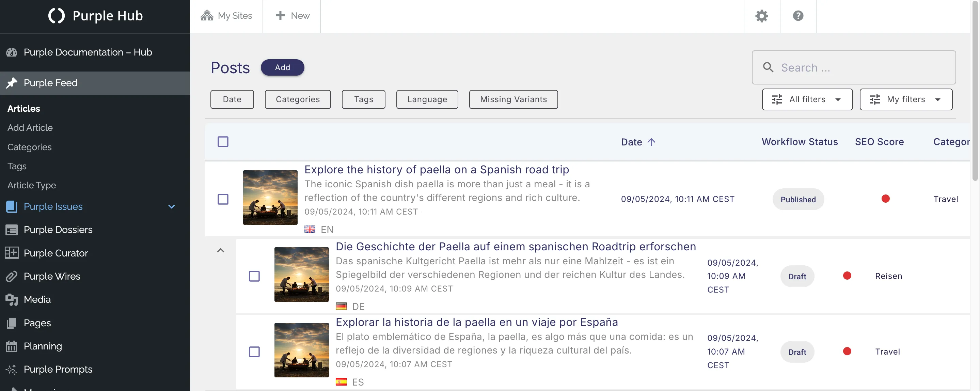The height and width of the screenshot is (391, 980).
Task: Click the Purple Issues book icon
Action: pos(12,206)
